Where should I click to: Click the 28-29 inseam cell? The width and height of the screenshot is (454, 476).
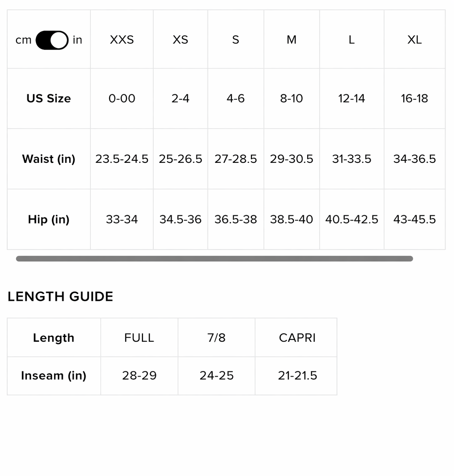(139, 375)
